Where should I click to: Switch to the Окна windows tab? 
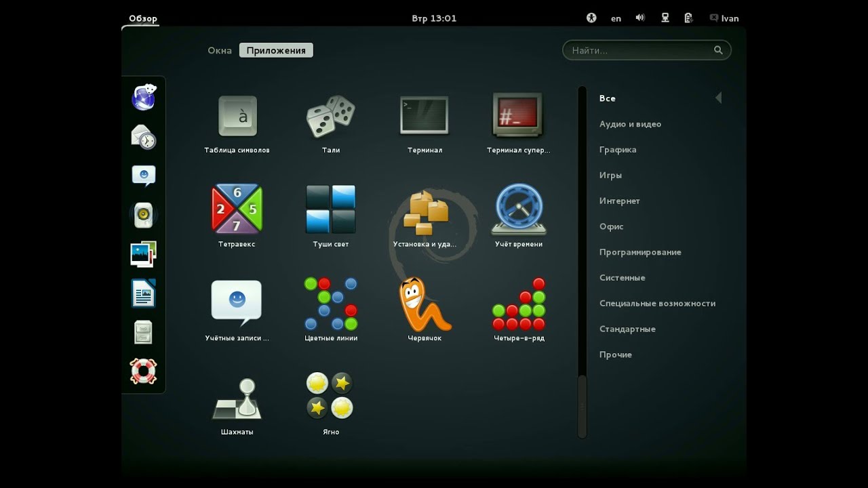click(220, 50)
